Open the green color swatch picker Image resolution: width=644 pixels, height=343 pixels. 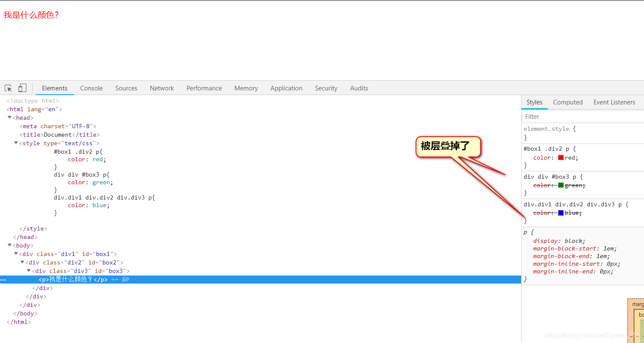pyautogui.click(x=561, y=185)
